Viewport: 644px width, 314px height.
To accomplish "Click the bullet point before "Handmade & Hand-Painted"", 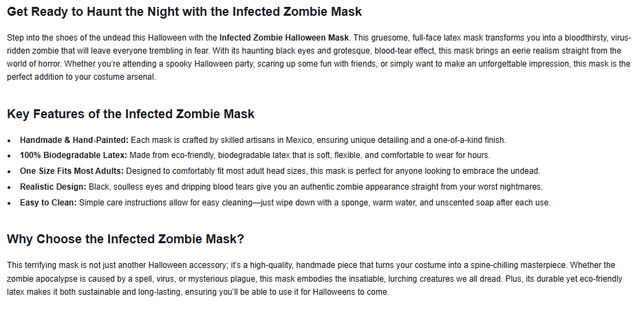I will pos(9,141).
